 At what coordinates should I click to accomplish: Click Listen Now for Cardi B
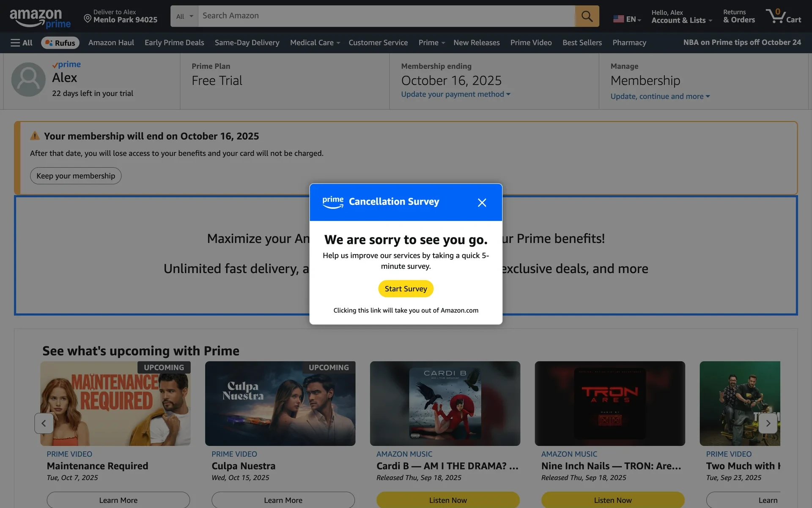(x=448, y=500)
